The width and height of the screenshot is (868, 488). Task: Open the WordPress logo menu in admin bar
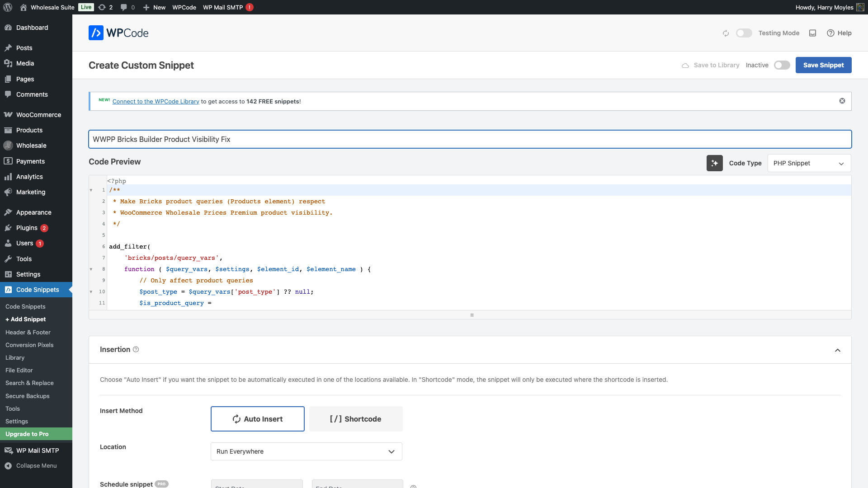(7, 7)
